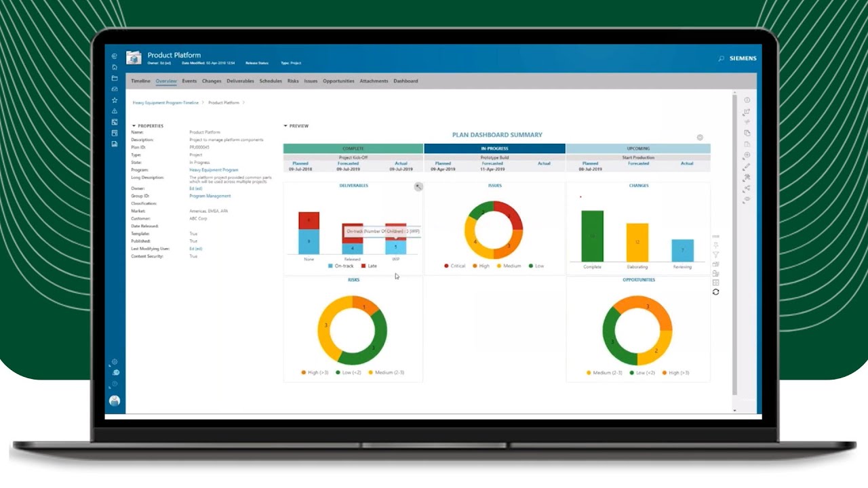Open the warning triangle icon in sidebar
The image size is (868, 488).
coord(115,111)
